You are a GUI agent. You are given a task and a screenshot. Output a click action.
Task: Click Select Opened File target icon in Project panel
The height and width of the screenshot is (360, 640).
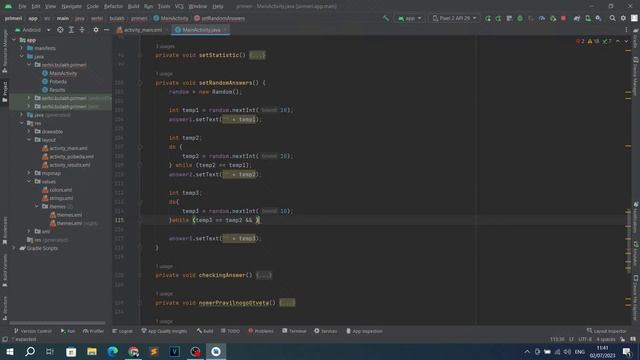(60, 30)
